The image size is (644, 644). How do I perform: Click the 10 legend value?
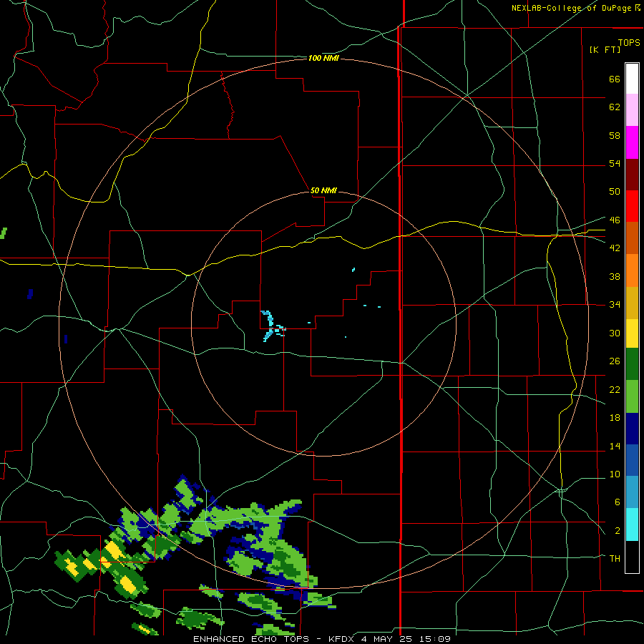point(615,474)
